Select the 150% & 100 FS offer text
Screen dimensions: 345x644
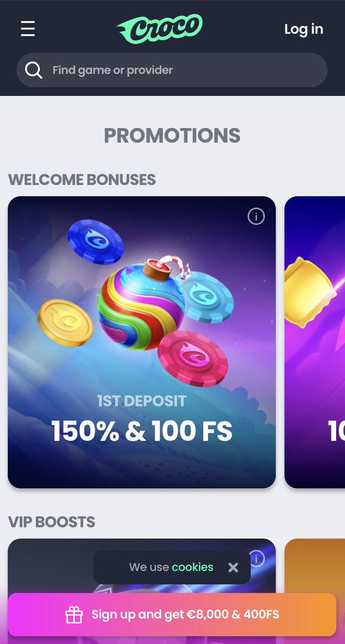[142, 431]
